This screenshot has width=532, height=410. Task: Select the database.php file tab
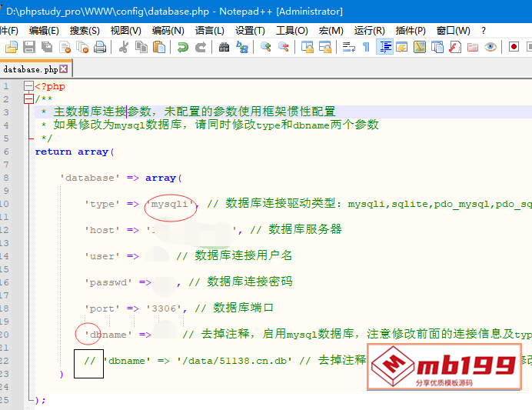click(x=30, y=69)
